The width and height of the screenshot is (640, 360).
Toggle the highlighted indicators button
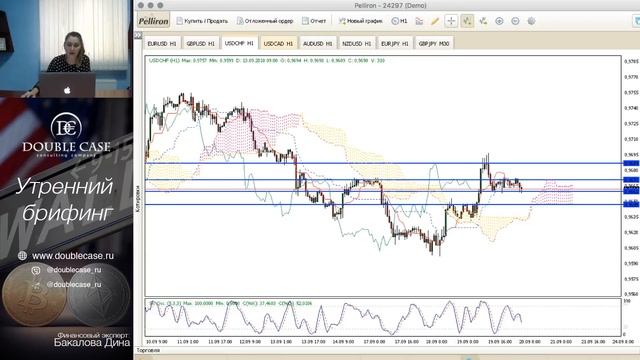click(467, 21)
